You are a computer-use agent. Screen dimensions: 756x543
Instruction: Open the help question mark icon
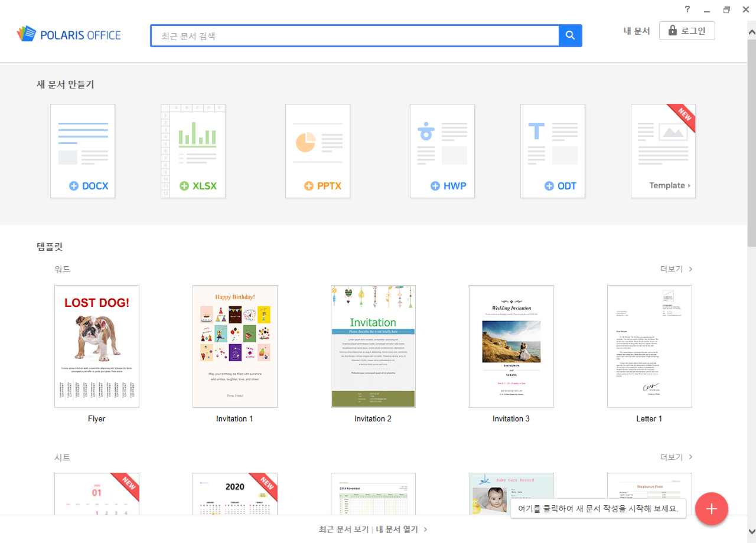tap(687, 9)
